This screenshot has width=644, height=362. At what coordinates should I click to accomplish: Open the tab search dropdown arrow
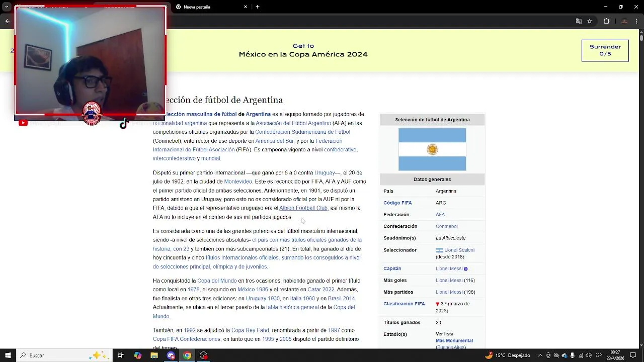point(7,7)
